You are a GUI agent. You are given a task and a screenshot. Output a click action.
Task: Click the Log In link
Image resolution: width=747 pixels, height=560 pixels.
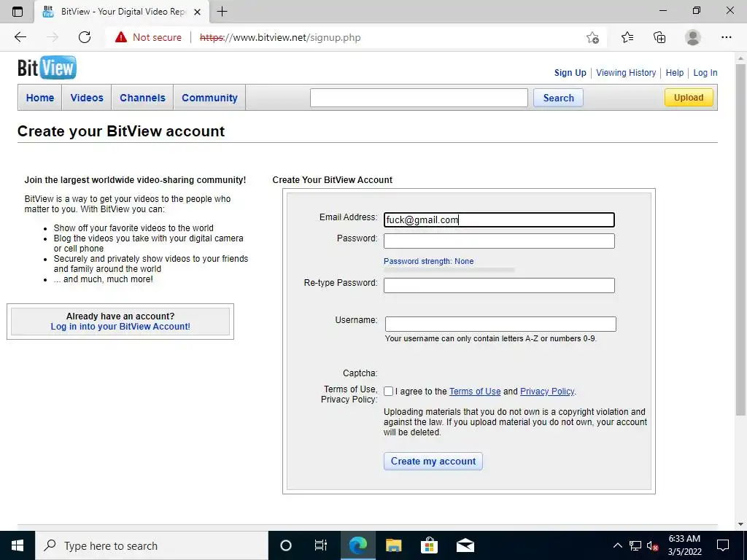[705, 73]
